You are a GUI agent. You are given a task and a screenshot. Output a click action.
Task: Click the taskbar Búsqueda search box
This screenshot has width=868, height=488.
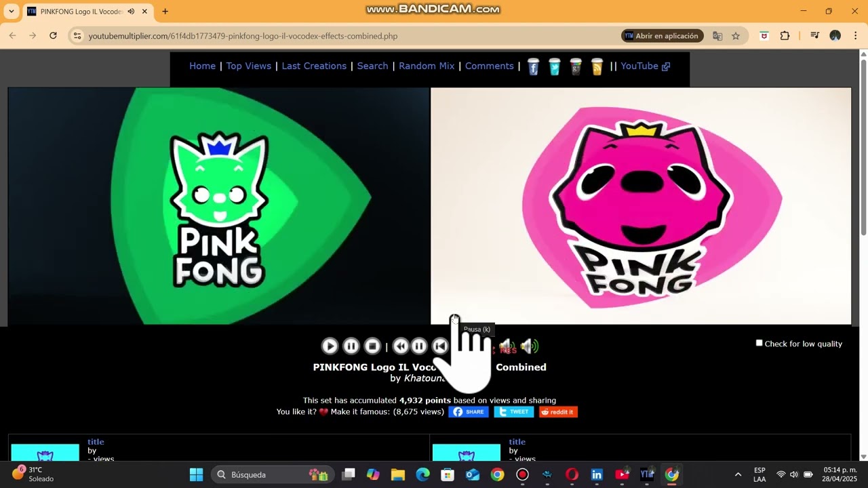coord(272,474)
